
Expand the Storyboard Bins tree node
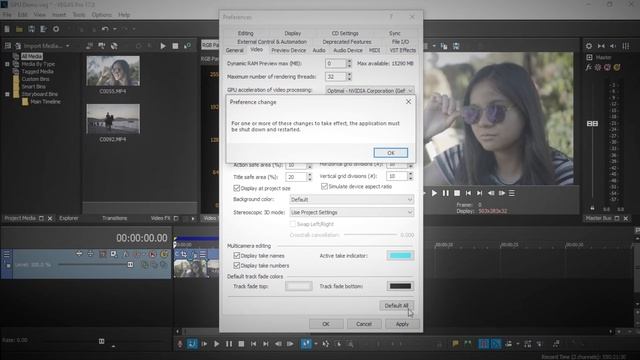click(x=7, y=94)
